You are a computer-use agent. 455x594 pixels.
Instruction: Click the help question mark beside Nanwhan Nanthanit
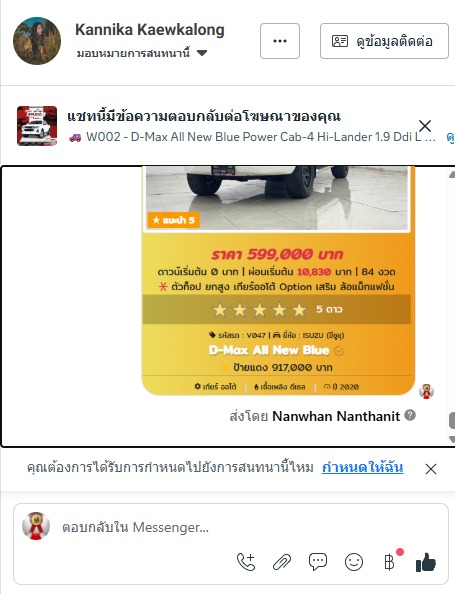pos(410,415)
